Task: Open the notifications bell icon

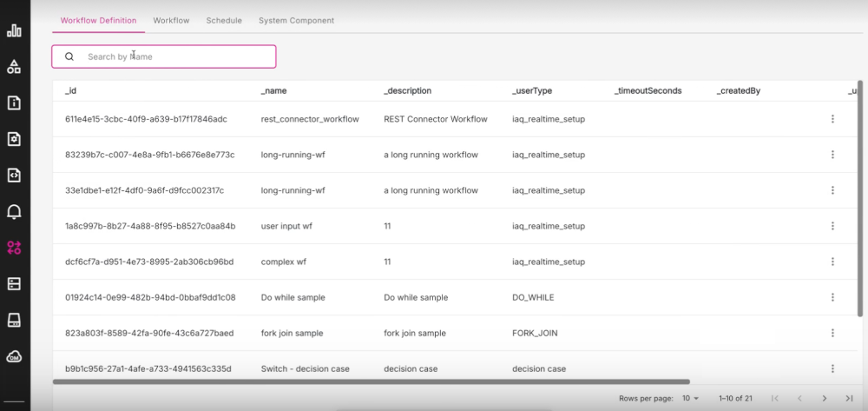Action: 14,211
